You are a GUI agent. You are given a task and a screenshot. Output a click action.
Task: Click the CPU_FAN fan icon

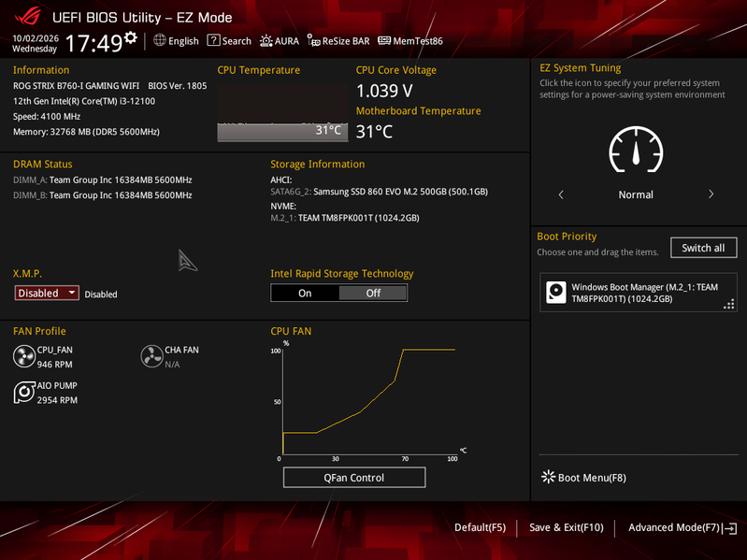pos(24,357)
